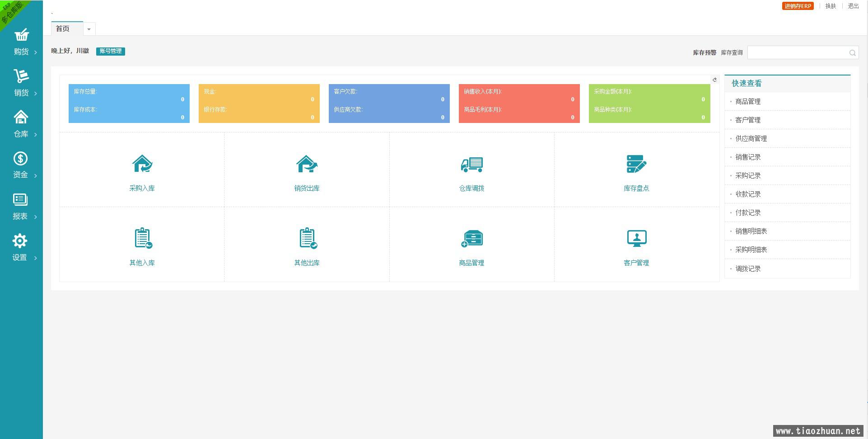868x439 pixels.
Task: Expand the 资金 menu chevron
Action: [36, 176]
